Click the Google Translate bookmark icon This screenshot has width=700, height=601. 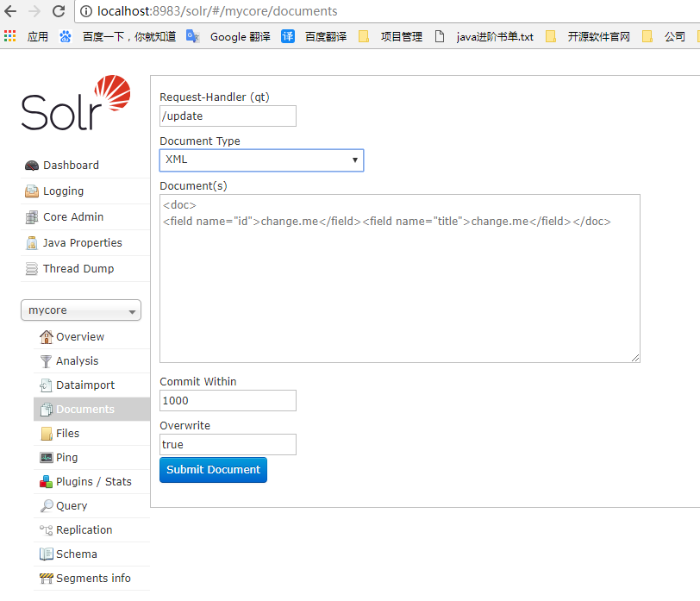192,36
